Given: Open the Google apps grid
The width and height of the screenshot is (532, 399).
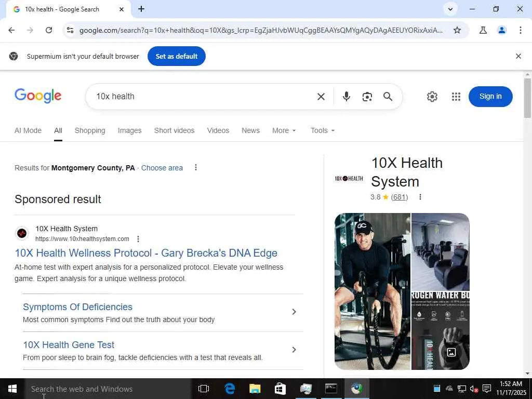Looking at the screenshot, I should click(x=456, y=97).
